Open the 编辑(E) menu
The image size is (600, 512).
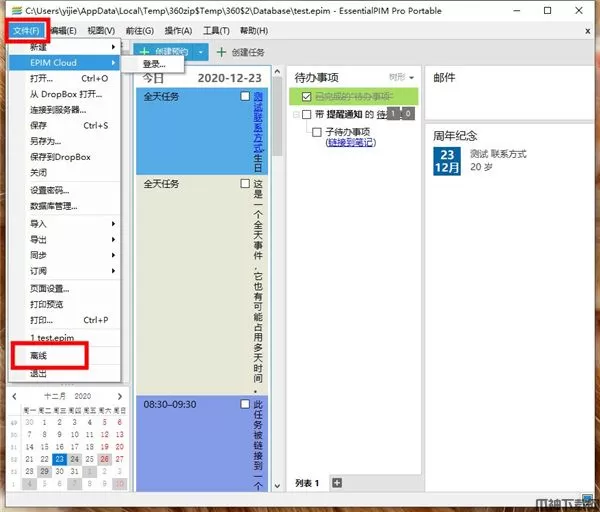(x=64, y=31)
